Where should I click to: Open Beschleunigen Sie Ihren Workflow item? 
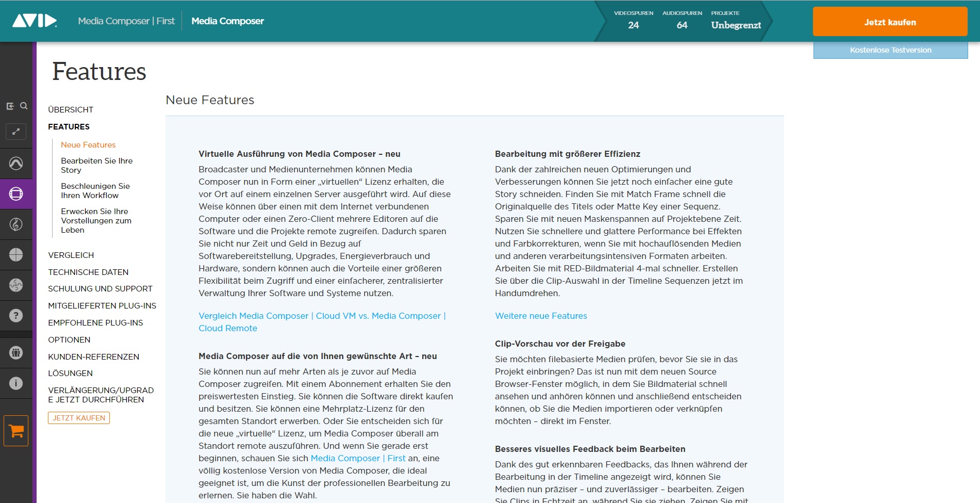[x=95, y=191]
